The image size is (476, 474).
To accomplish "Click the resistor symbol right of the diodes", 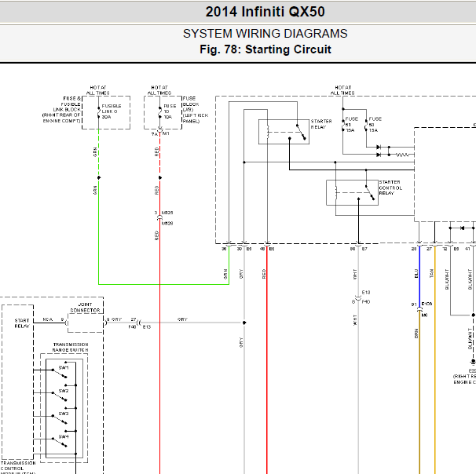I will click(402, 155).
